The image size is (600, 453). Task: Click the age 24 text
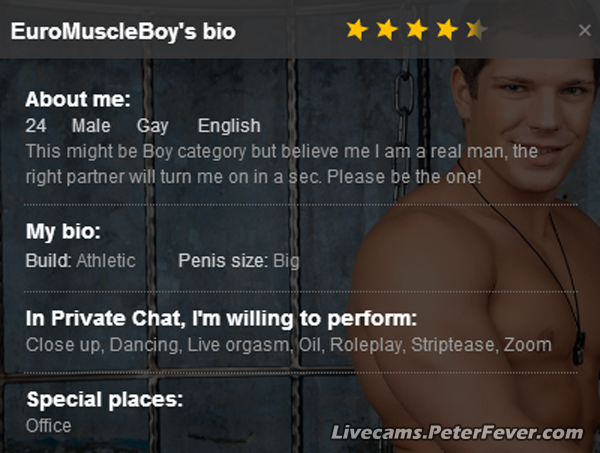point(36,126)
